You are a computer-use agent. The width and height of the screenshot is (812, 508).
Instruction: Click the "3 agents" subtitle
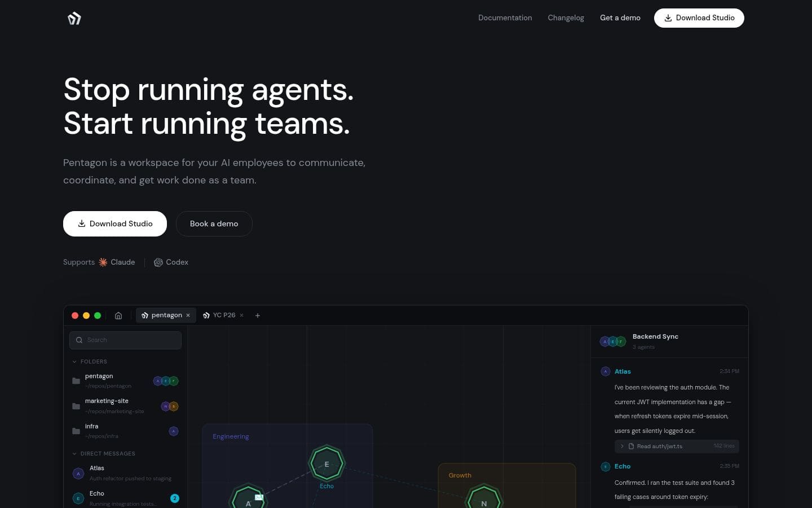click(643, 347)
